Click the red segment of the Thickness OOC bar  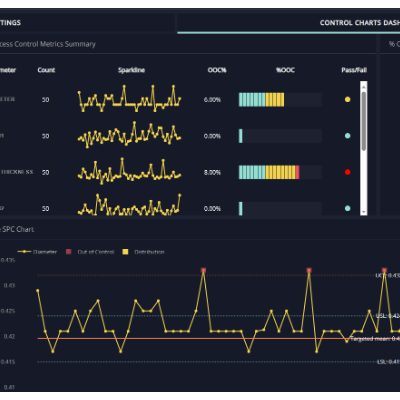click(297, 172)
